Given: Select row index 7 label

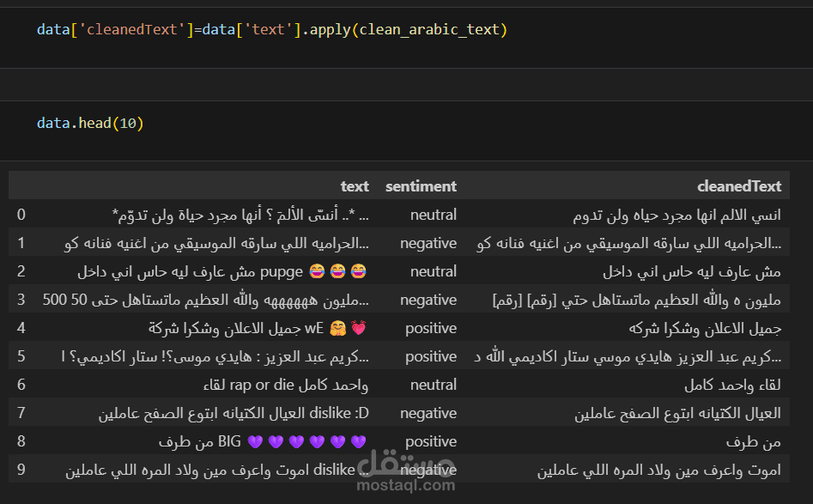Looking at the screenshot, I should pos(21,413).
